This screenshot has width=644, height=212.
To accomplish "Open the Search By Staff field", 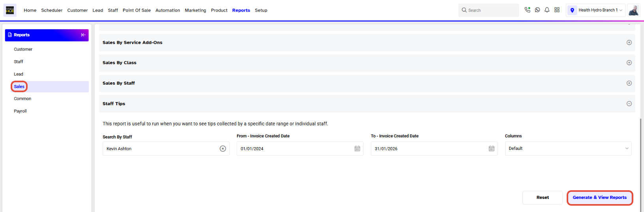I will click(x=166, y=149).
